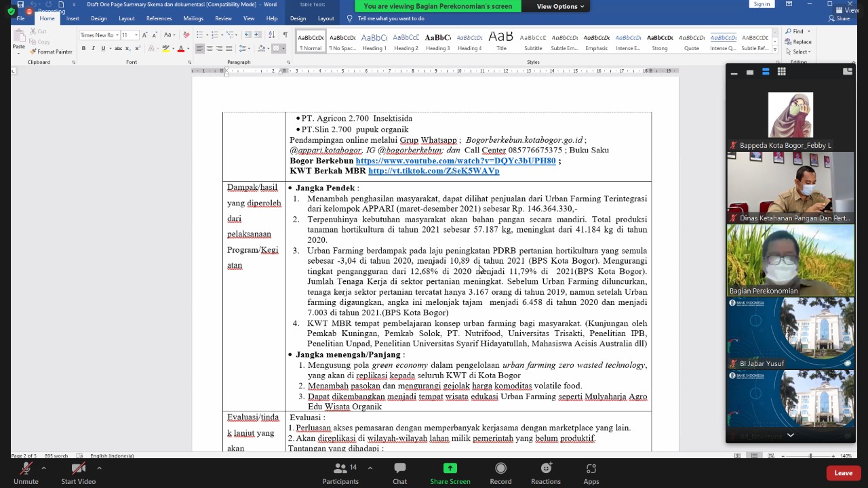The image size is (868, 488).
Task: Center align the text
Action: pyautogui.click(x=210, y=49)
